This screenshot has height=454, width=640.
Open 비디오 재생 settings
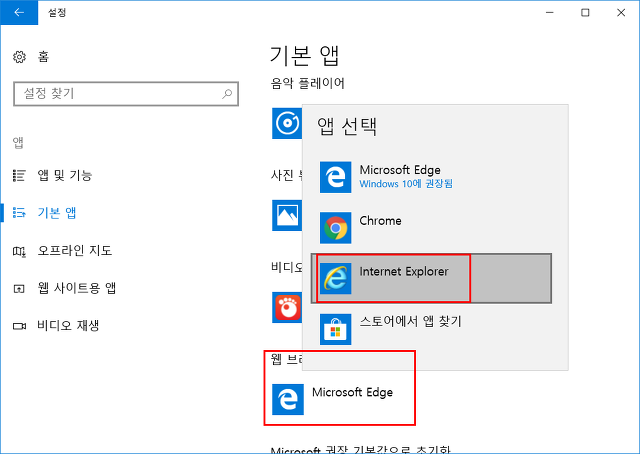coord(68,325)
